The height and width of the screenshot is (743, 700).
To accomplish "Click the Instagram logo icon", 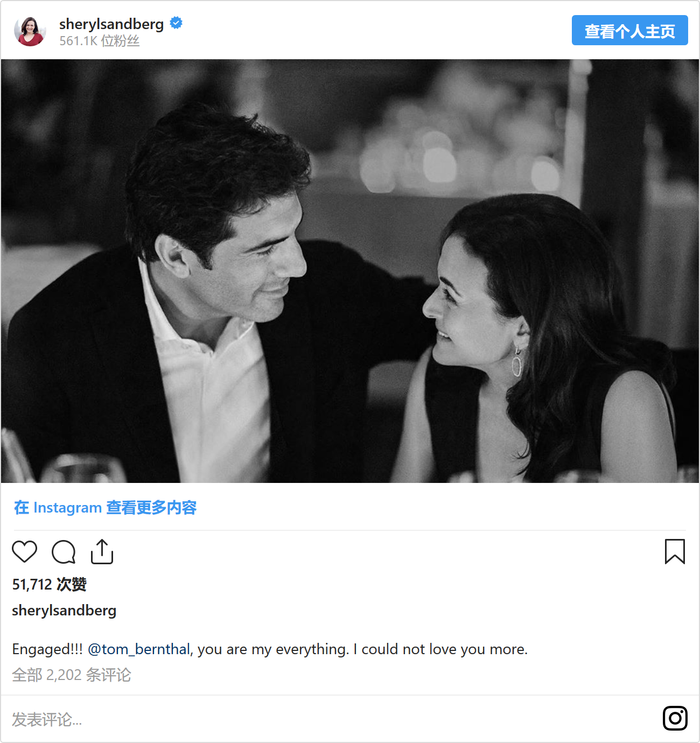I will coord(675,718).
